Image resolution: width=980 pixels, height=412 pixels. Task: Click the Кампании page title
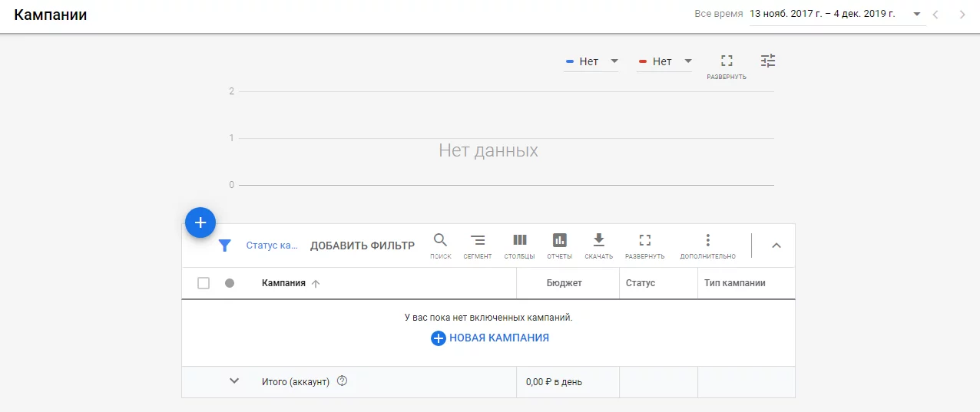tap(51, 15)
